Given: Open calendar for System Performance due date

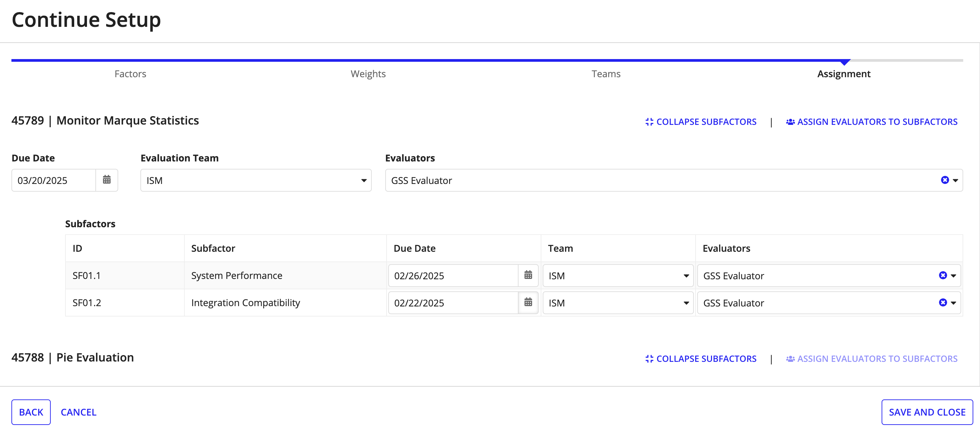Looking at the screenshot, I should 528,275.
